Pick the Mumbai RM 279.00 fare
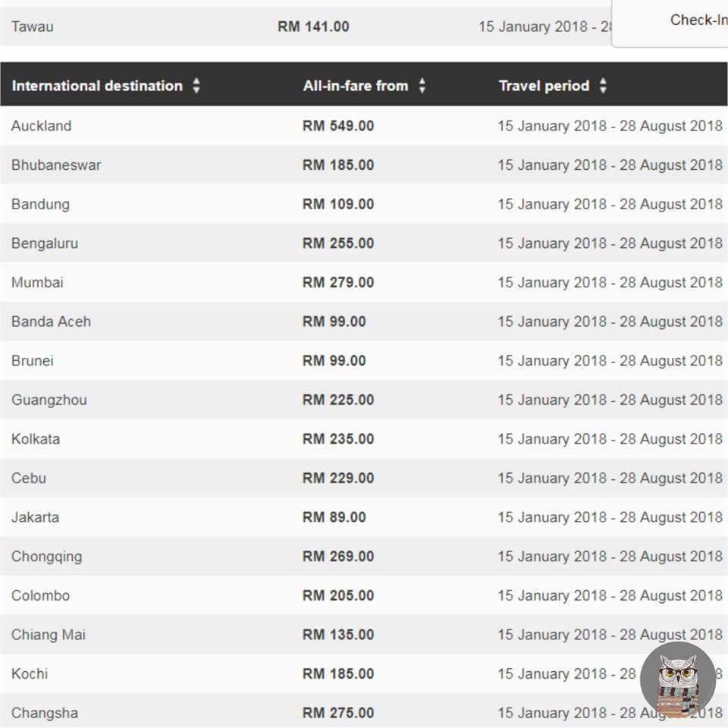 coord(338,282)
